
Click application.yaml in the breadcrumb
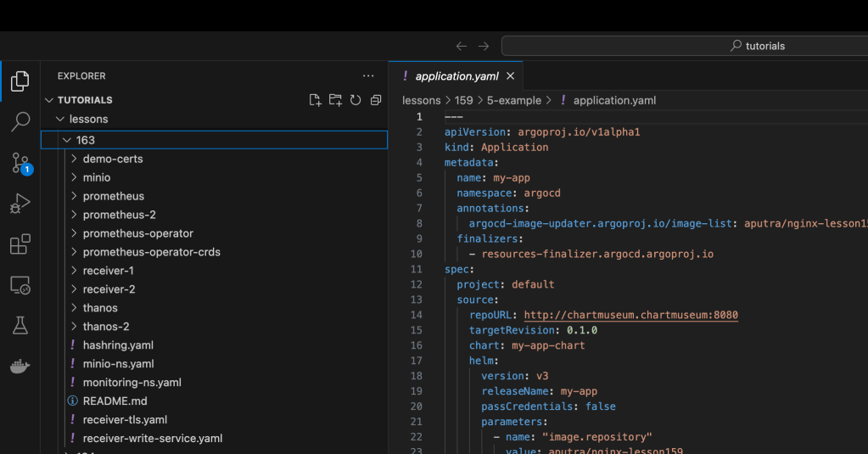614,100
